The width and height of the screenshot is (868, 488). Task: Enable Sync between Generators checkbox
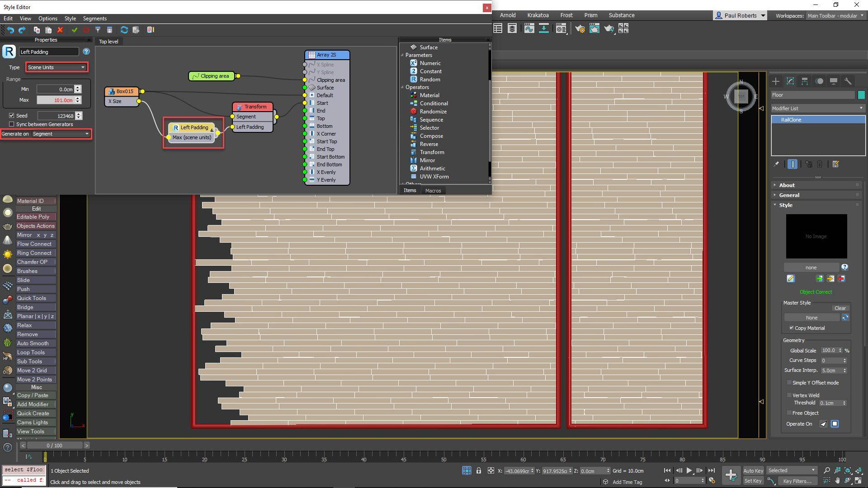[x=12, y=124]
